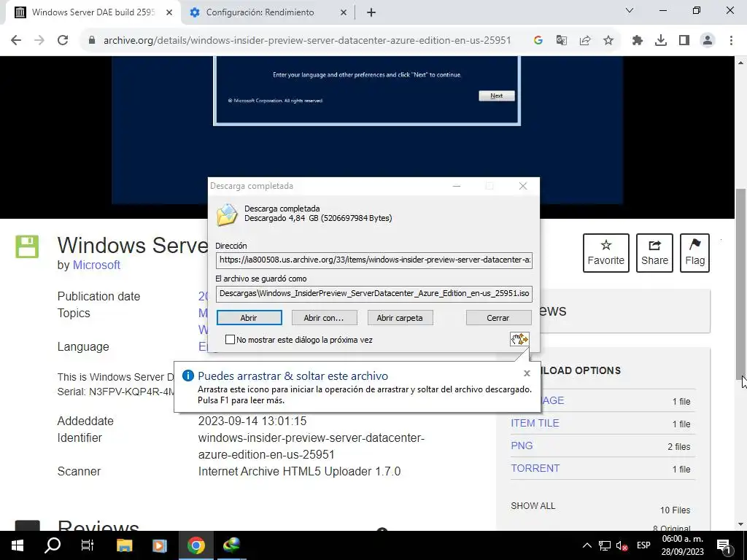Click the share page icon in address bar
The height and width of the screenshot is (560, 747).
pos(585,41)
